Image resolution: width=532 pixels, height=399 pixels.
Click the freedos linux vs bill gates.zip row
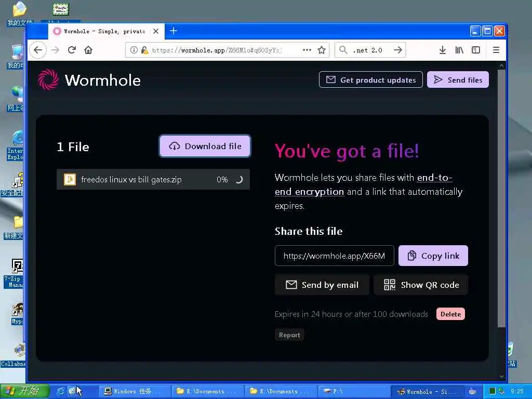point(153,179)
